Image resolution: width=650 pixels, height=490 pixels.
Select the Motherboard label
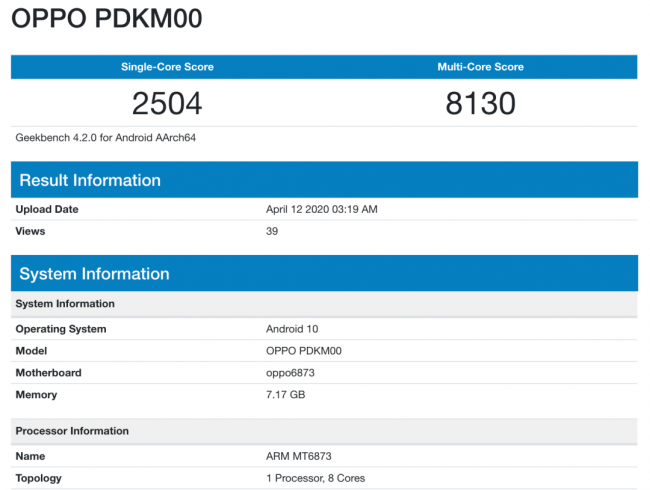coord(48,373)
